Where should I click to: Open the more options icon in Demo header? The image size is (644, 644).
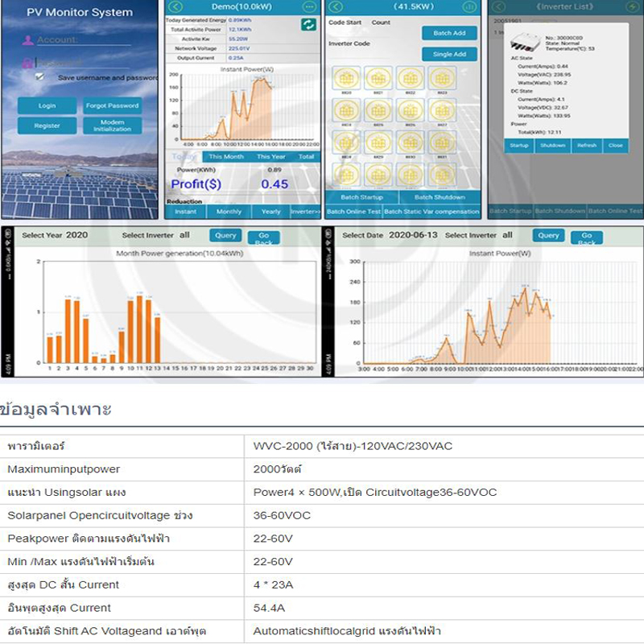[308, 6]
